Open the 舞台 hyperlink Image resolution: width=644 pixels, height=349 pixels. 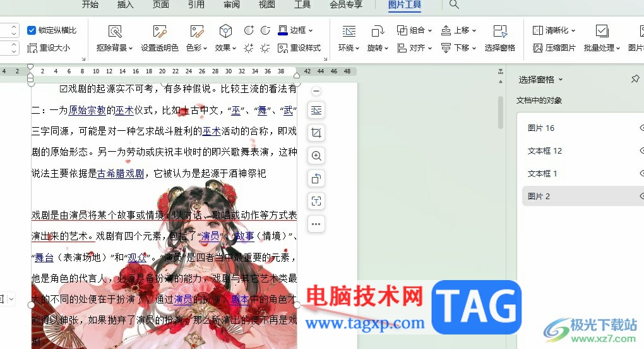coord(44,258)
